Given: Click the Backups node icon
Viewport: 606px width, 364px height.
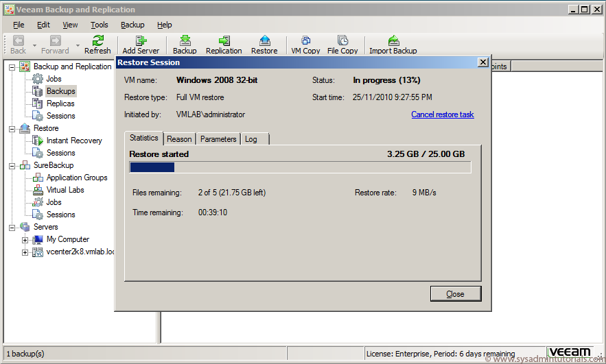Looking at the screenshot, I should coord(38,91).
